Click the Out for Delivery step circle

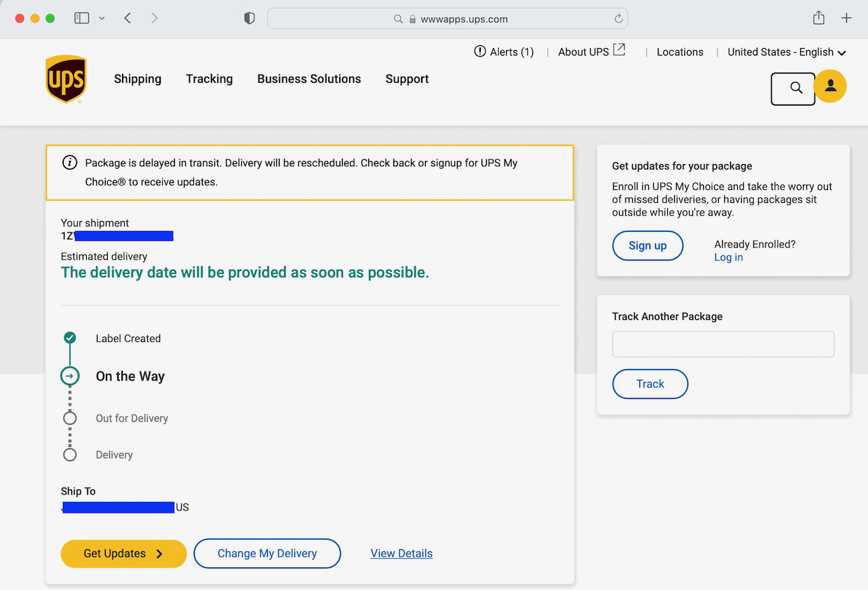(x=70, y=418)
